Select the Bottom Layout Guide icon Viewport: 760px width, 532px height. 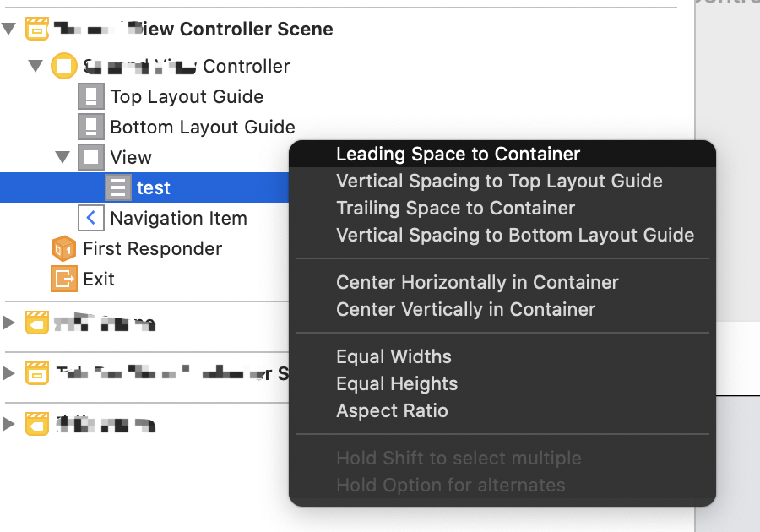[x=91, y=127]
